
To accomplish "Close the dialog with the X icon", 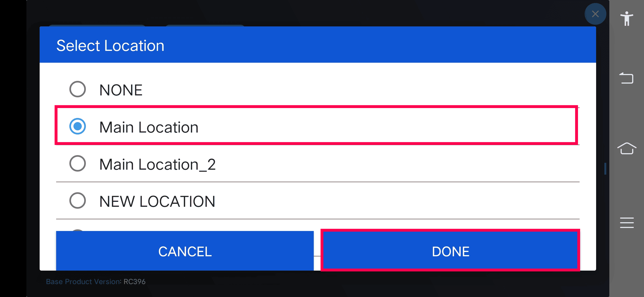I will [x=595, y=14].
